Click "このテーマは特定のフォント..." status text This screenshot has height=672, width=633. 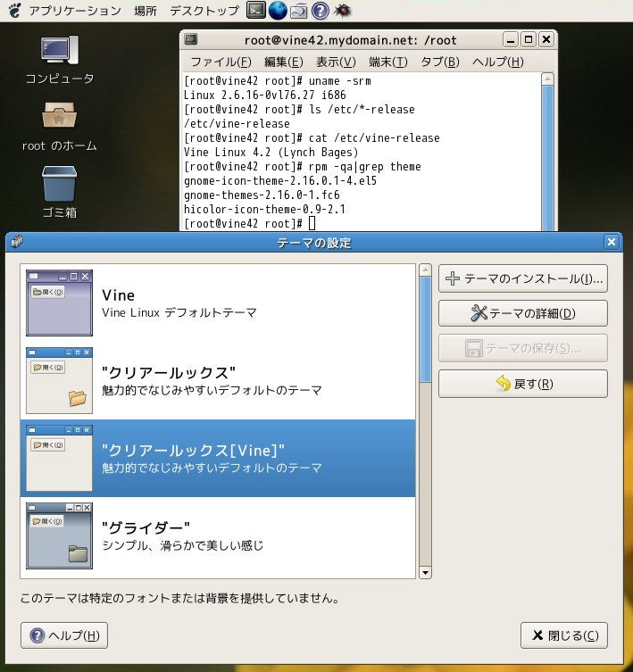tap(179, 598)
